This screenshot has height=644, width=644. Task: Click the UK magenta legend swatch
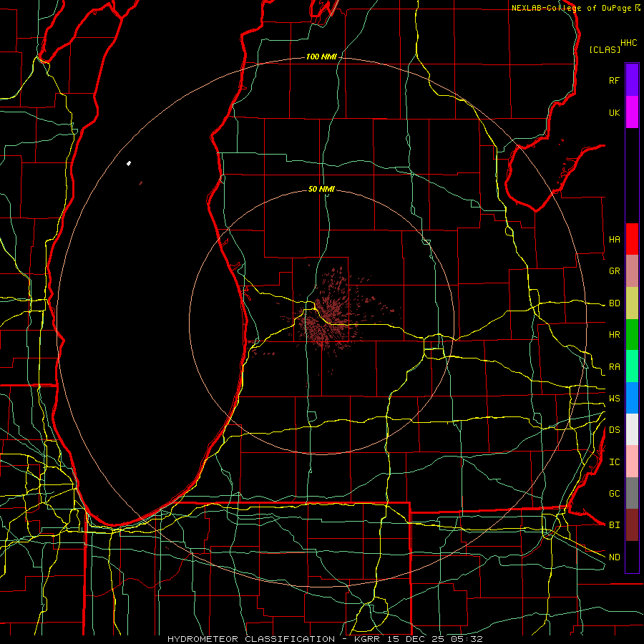632,112
